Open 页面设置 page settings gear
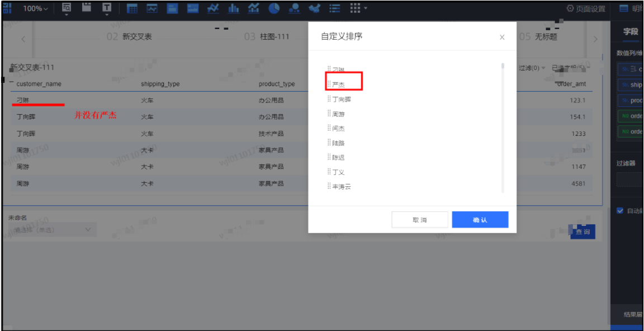This screenshot has height=331, width=644. (x=585, y=8)
